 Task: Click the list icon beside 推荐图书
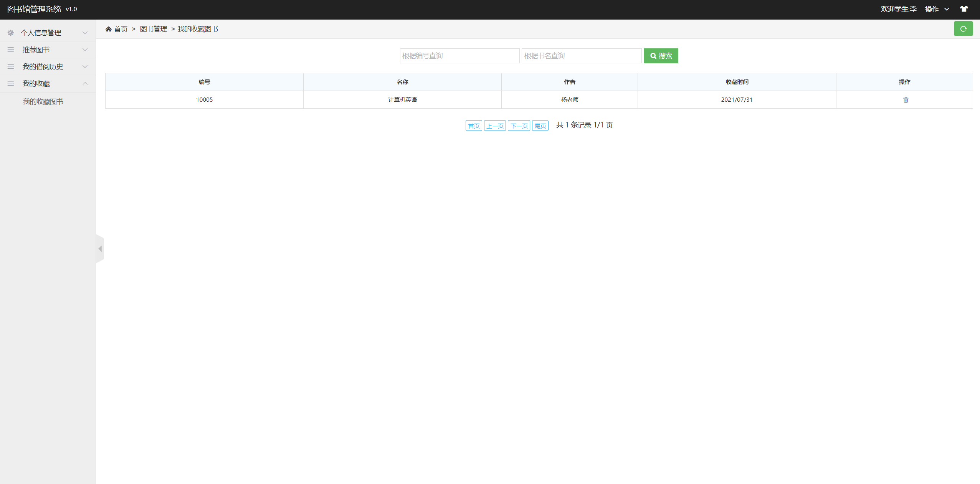click(11, 50)
